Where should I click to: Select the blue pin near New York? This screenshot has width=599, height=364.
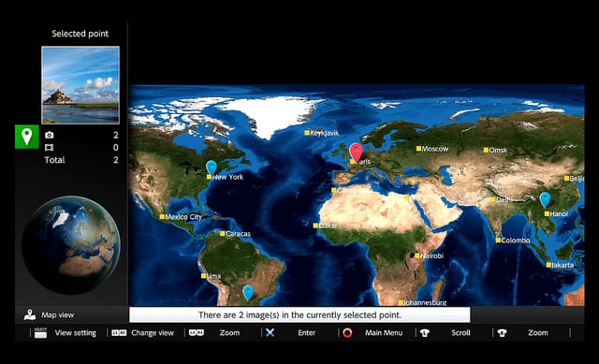click(212, 167)
